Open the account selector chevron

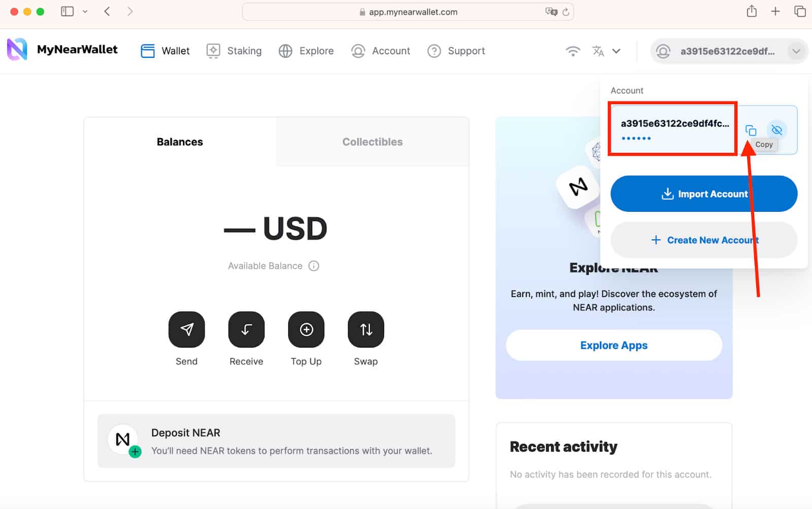(795, 51)
